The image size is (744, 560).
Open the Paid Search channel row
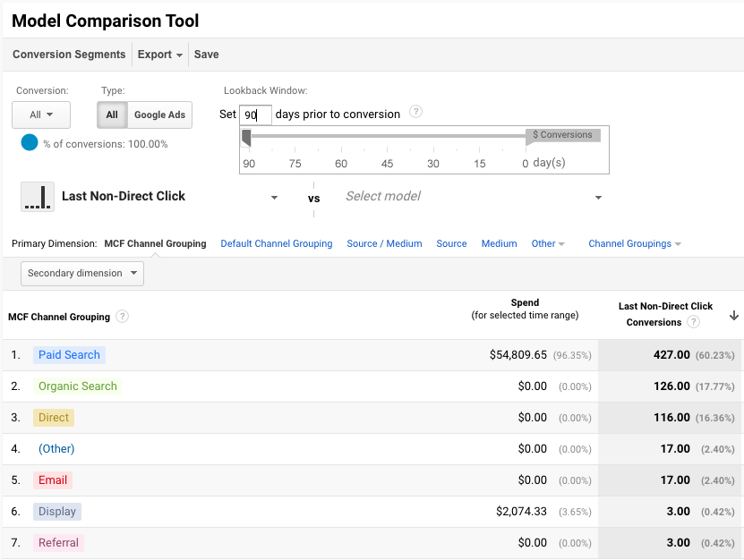[69, 355]
